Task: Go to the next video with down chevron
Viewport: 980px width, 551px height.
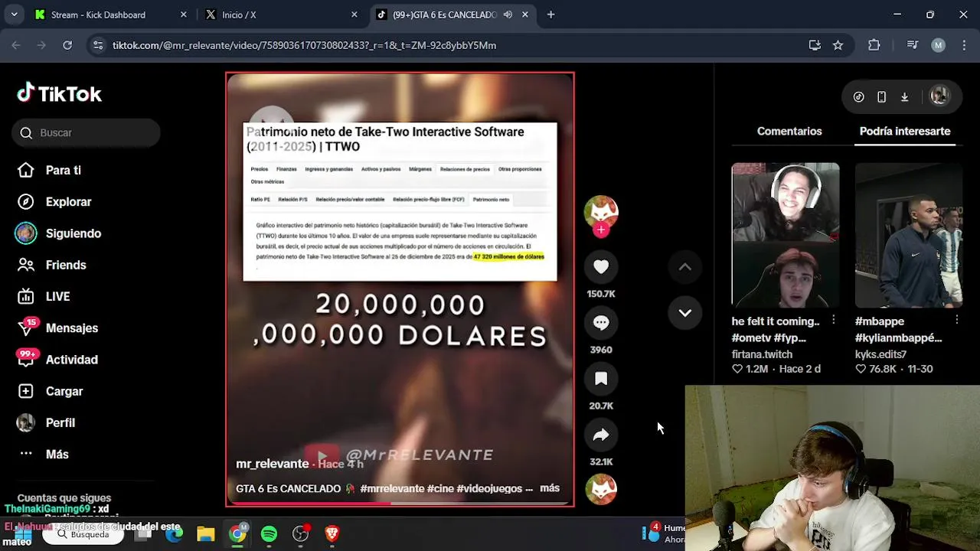Action: pyautogui.click(x=685, y=312)
